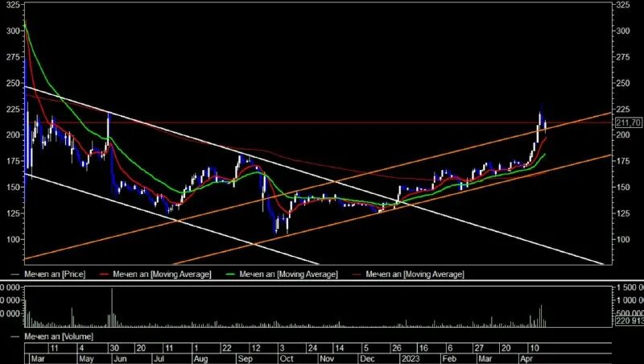Click the 12 date tick above Sep
Screen dimensions: 644x364
tap(255, 349)
